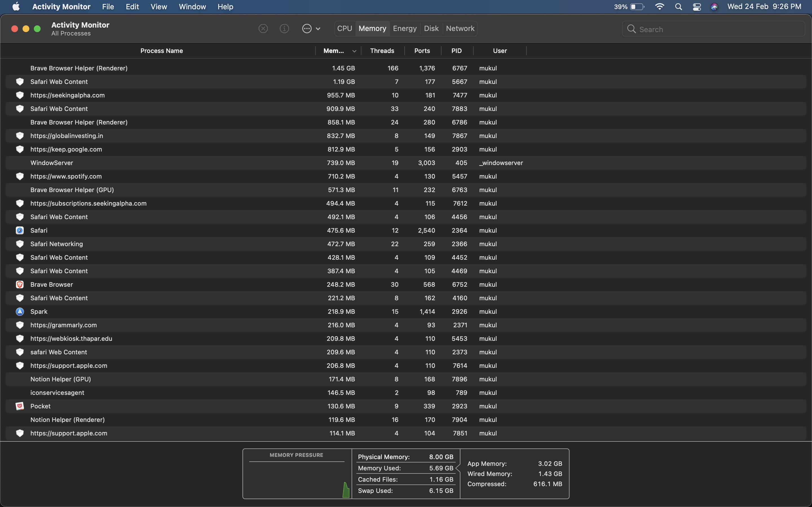Image resolution: width=812 pixels, height=507 pixels.
Task: Open Spotlight magnifier in menu bar
Action: (x=678, y=7)
